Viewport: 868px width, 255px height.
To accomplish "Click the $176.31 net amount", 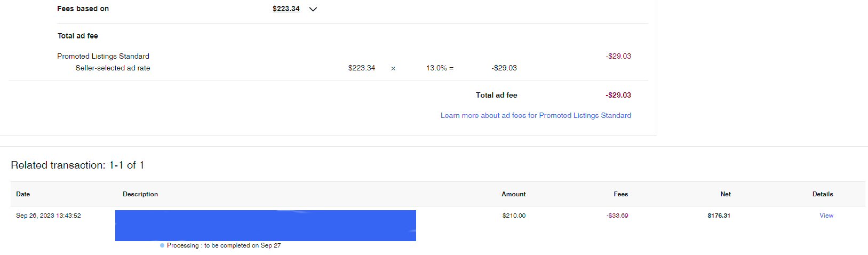I will click(x=719, y=216).
